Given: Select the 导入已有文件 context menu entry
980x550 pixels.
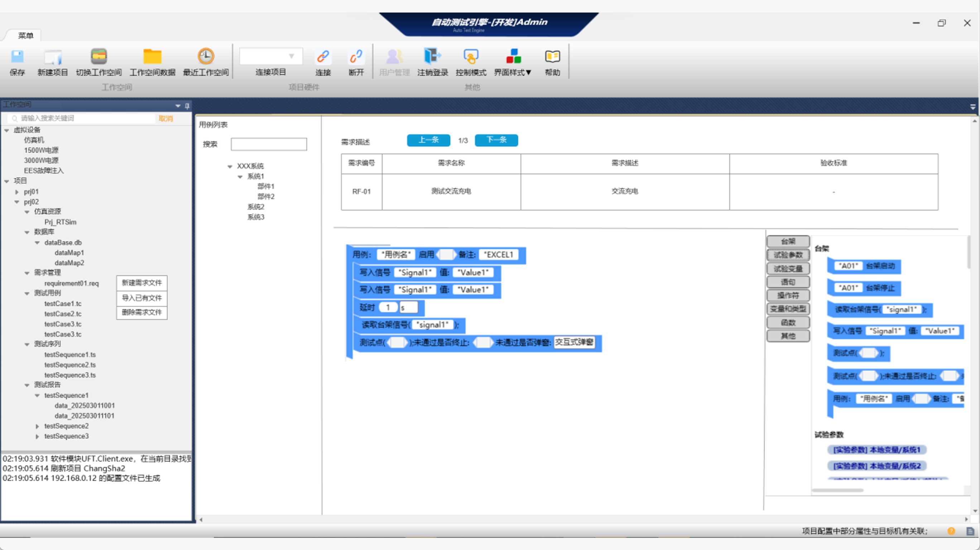Looking at the screenshot, I should pyautogui.click(x=141, y=298).
